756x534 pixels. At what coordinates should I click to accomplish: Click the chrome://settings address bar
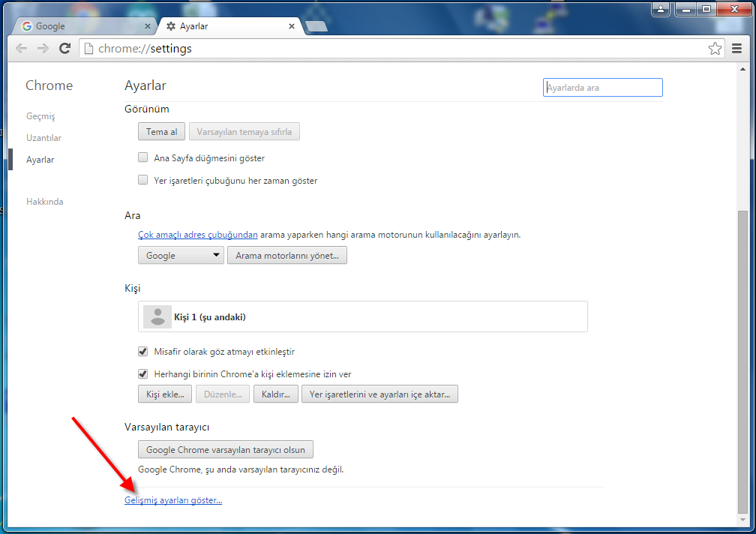tap(400, 48)
